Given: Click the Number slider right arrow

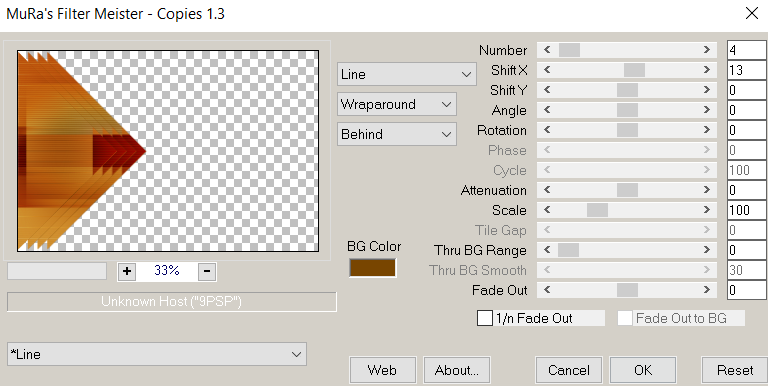Looking at the screenshot, I should click(706, 50).
